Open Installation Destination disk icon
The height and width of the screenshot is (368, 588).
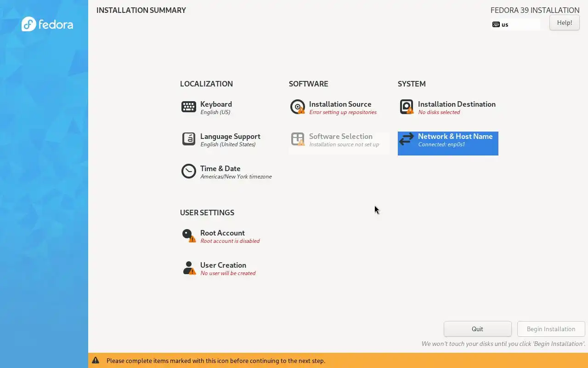(x=407, y=107)
